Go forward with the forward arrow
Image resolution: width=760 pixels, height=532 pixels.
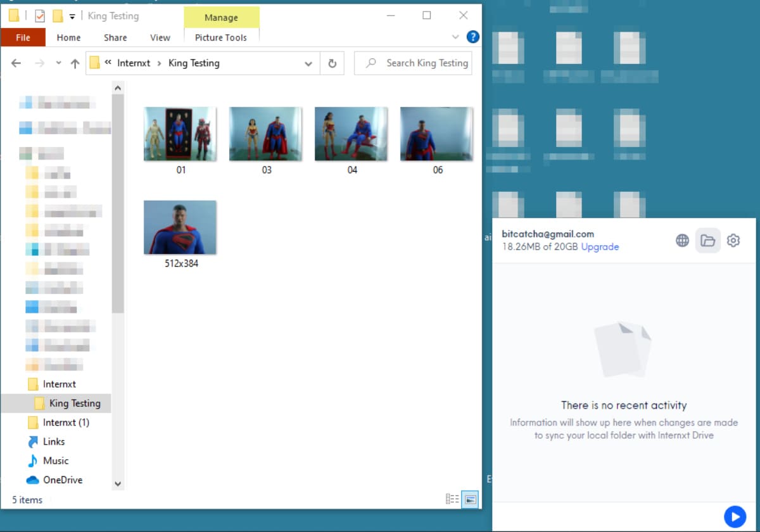tap(39, 63)
